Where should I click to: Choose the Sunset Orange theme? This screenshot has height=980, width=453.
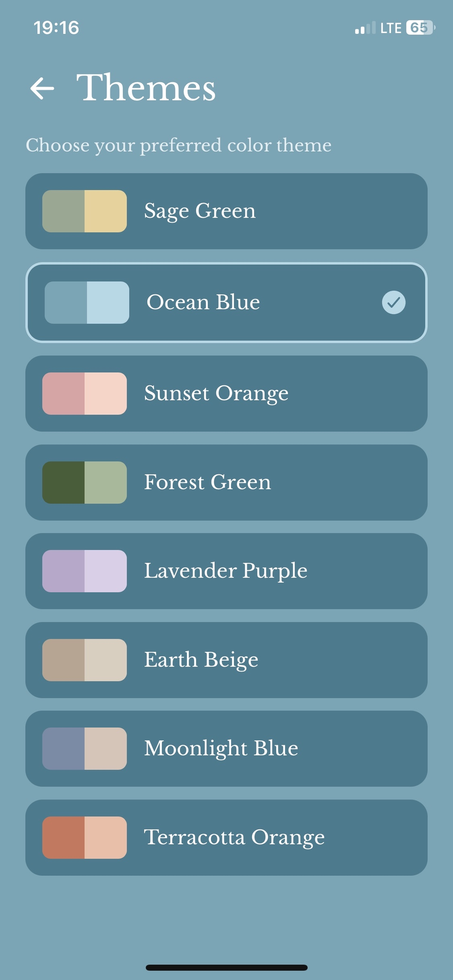(226, 393)
